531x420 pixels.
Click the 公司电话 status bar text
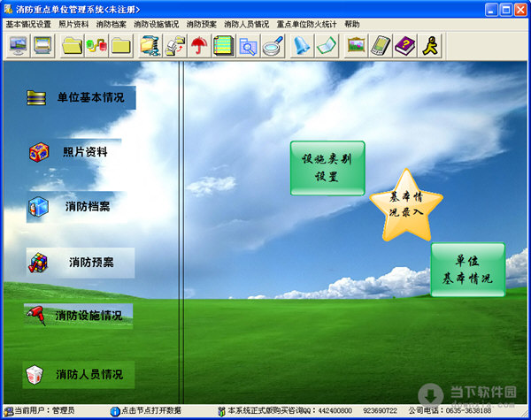point(450,411)
